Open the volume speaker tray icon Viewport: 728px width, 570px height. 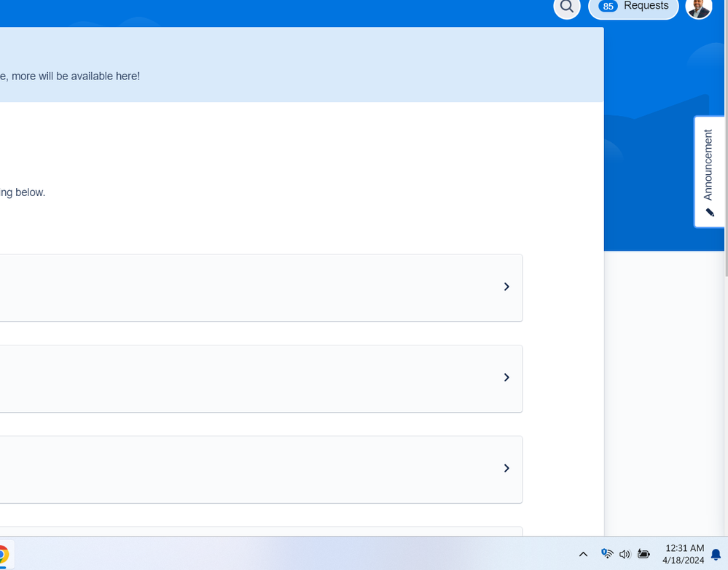[625, 554]
